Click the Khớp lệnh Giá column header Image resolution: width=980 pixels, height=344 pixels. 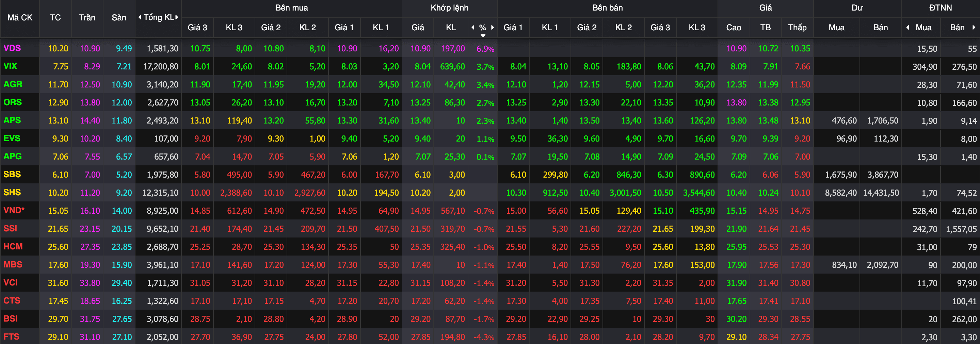point(418,27)
